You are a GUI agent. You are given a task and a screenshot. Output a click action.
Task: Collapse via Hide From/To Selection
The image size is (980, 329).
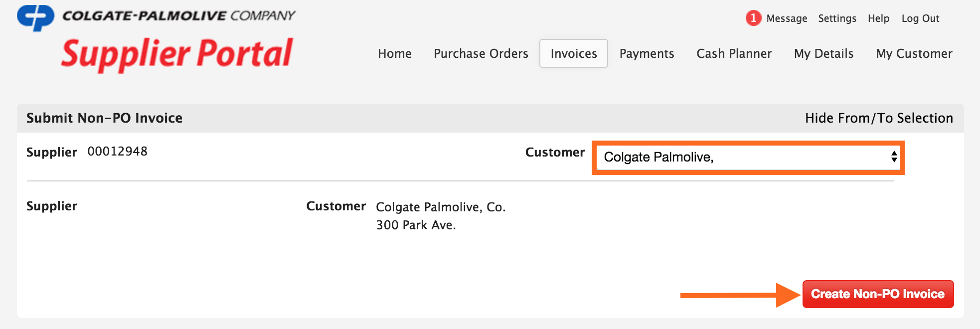(878, 118)
